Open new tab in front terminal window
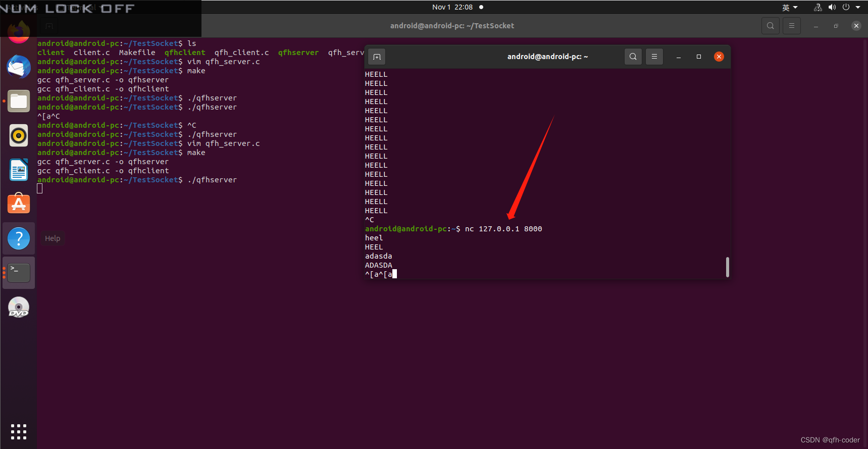The image size is (868, 449). [377, 57]
